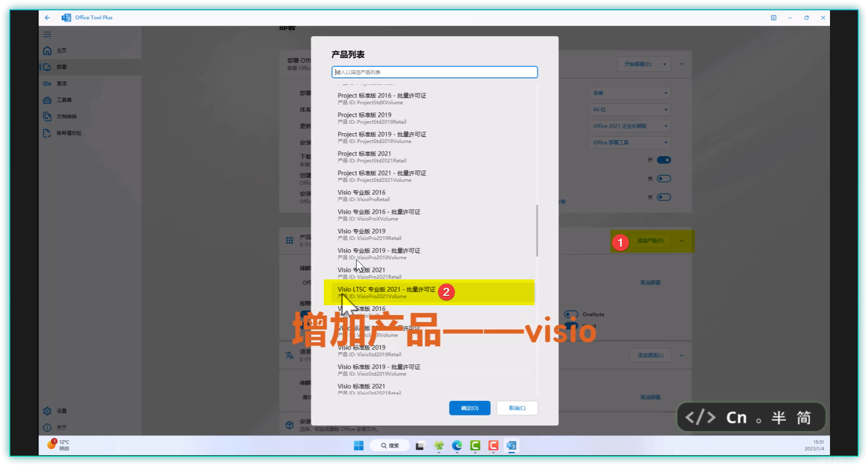The width and height of the screenshot is (868, 466).
Task: Open the green Camtasia icon on taskbar
Action: pyautogui.click(x=475, y=446)
